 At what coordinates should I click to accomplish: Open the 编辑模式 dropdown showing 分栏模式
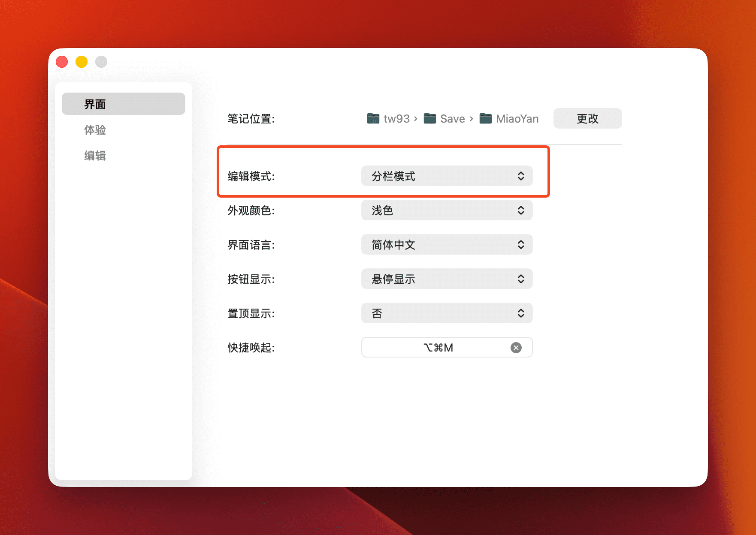point(447,176)
